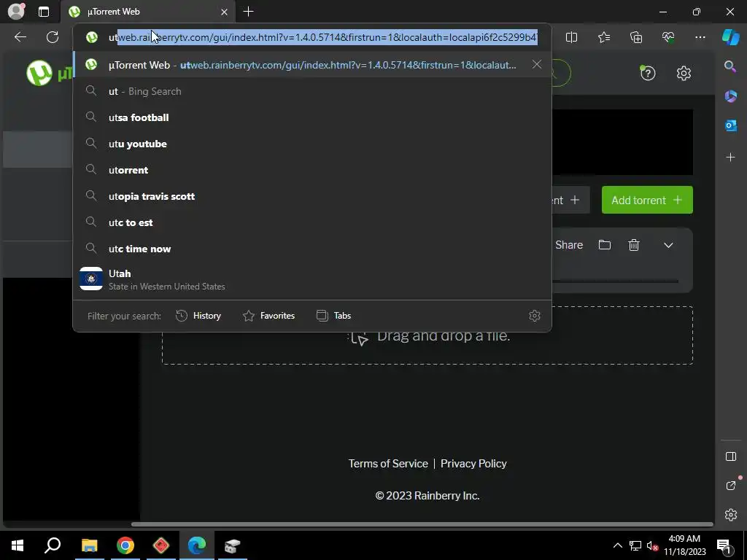The width and height of the screenshot is (747, 560).
Task: Open Microsoft 365 icon in sidebar
Action: tap(730, 96)
